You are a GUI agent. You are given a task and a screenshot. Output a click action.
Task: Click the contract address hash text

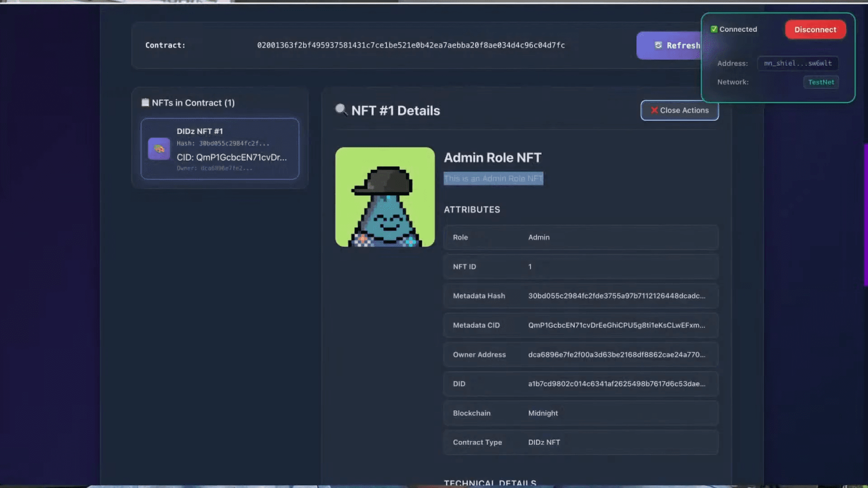(410, 45)
